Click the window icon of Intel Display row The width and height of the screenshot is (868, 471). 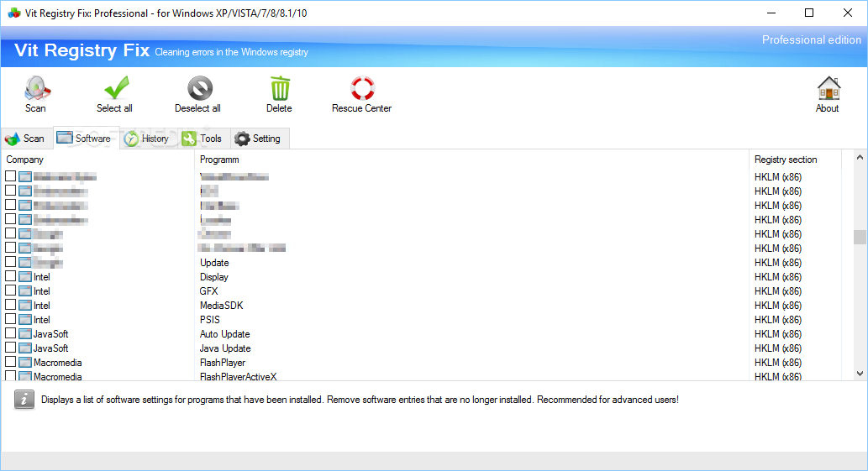click(x=25, y=277)
